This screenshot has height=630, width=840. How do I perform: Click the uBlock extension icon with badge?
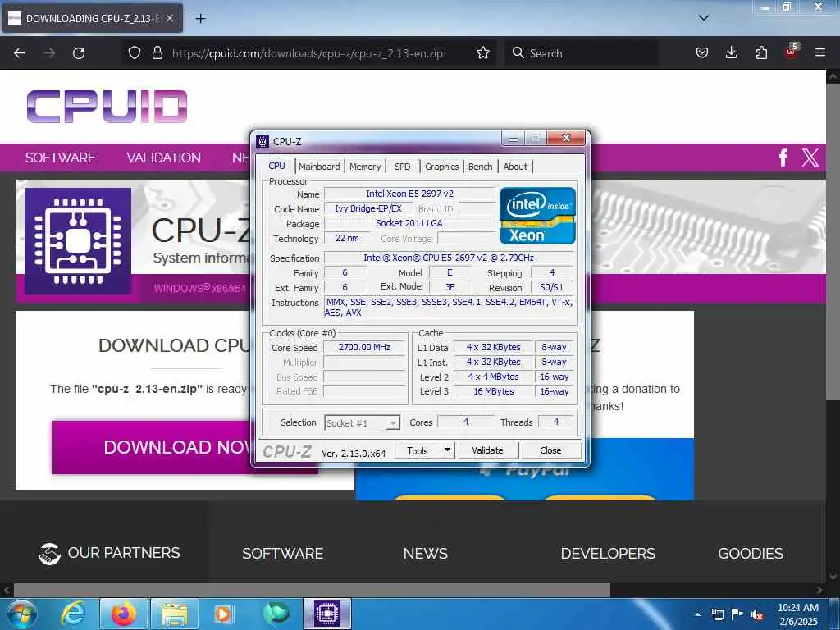(792, 52)
